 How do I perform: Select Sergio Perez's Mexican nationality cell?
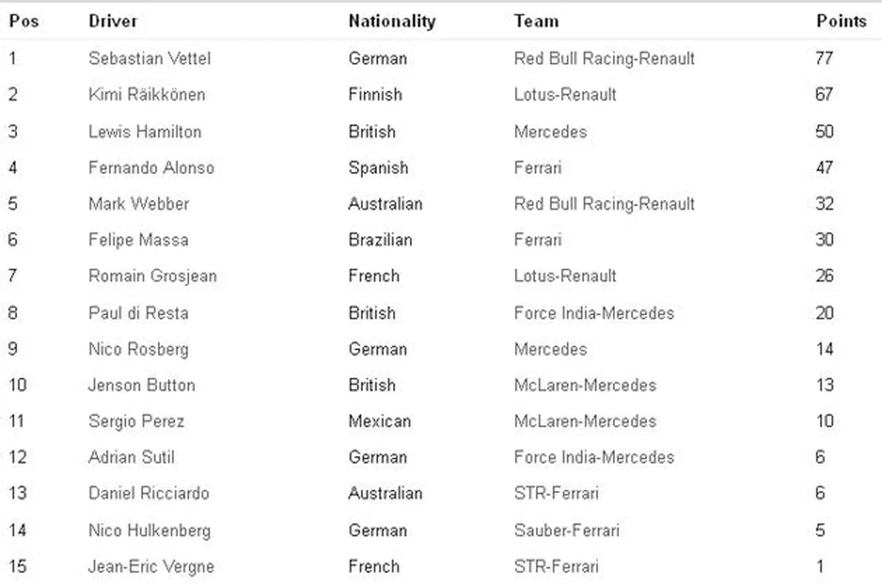click(380, 422)
